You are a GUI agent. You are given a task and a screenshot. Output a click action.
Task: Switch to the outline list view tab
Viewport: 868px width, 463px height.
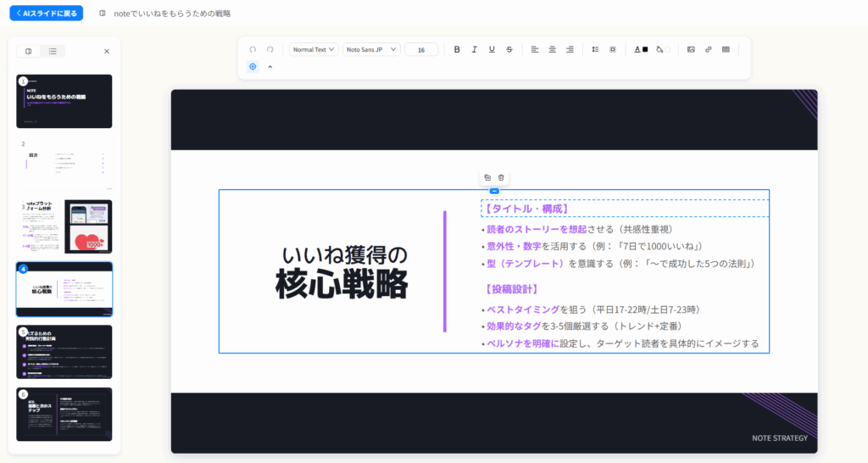pos(53,51)
